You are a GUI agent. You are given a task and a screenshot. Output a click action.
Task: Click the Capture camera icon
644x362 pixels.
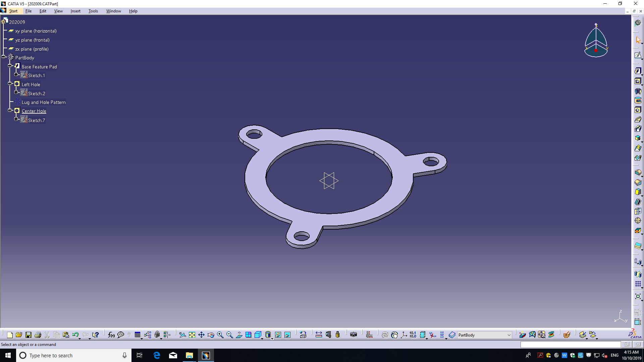point(354,335)
